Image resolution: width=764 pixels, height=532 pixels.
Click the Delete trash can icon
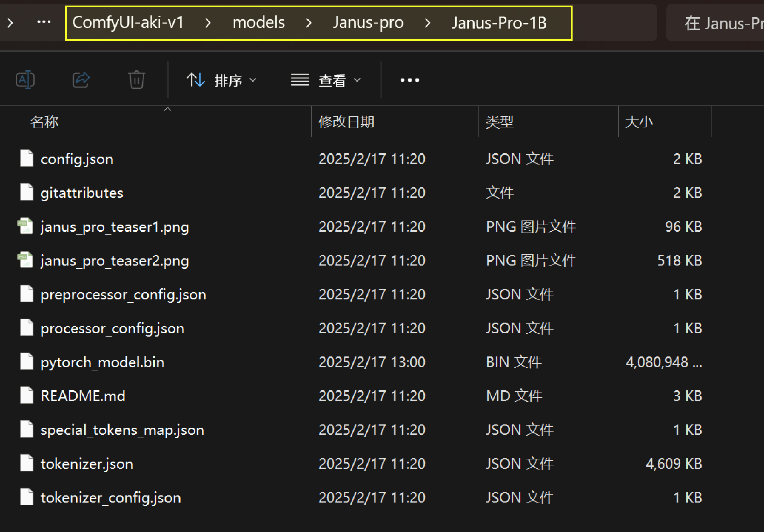pyautogui.click(x=137, y=80)
